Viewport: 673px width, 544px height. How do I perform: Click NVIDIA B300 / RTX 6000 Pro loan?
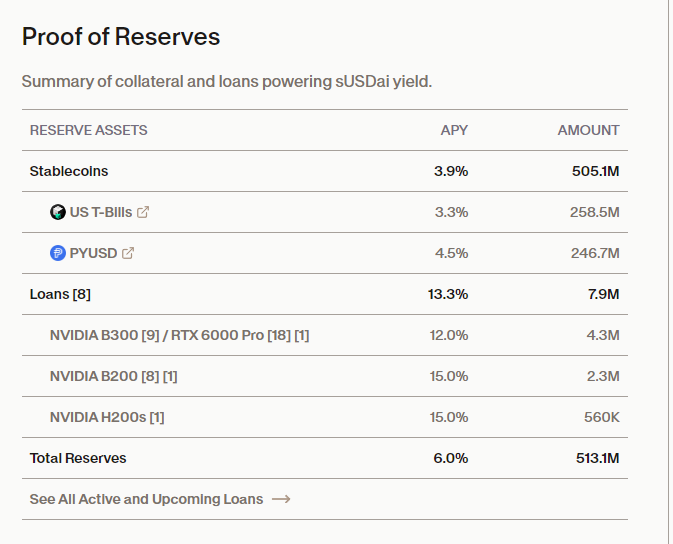coord(179,335)
